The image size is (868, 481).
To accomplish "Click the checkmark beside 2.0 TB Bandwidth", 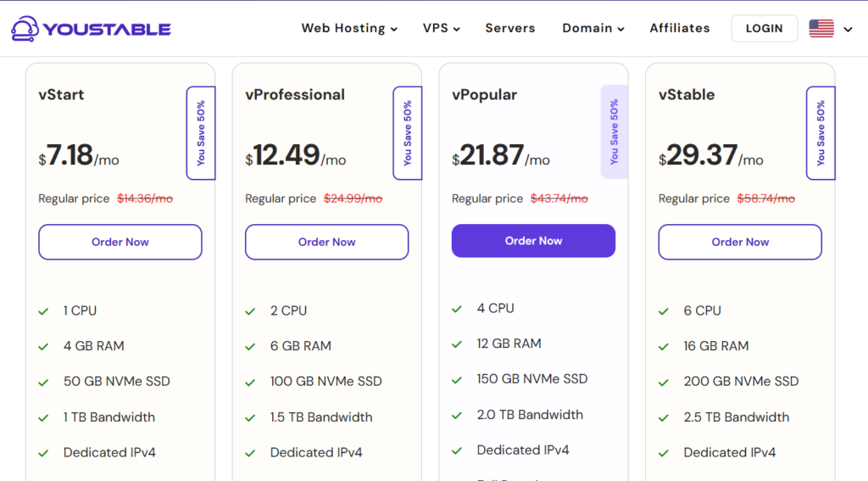I will (457, 416).
